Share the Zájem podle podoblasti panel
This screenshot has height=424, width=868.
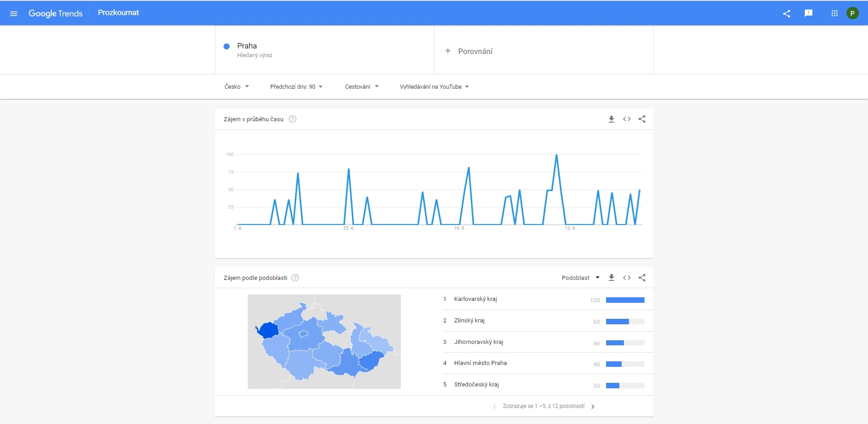[642, 278]
